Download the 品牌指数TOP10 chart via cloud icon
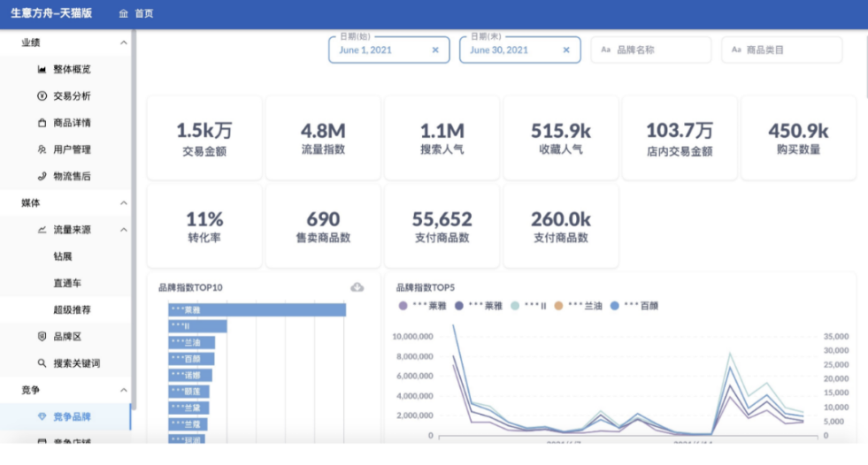The height and width of the screenshot is (465, 868). point(357,287)
